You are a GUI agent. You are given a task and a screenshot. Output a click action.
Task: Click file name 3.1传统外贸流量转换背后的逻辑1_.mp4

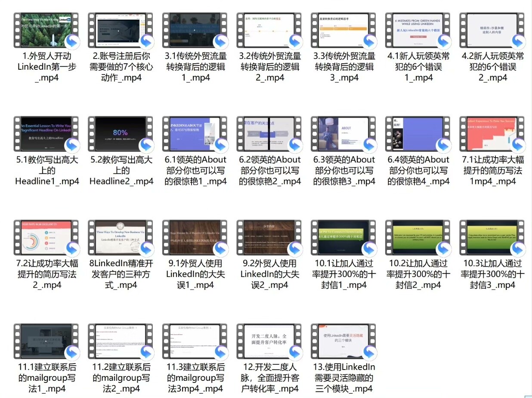(x=195, y=67)
